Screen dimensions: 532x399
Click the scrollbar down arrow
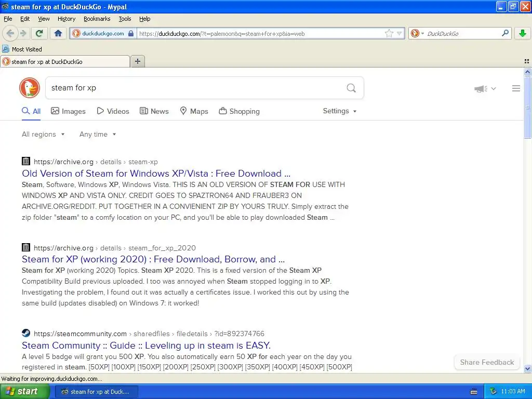pos(527,368)
